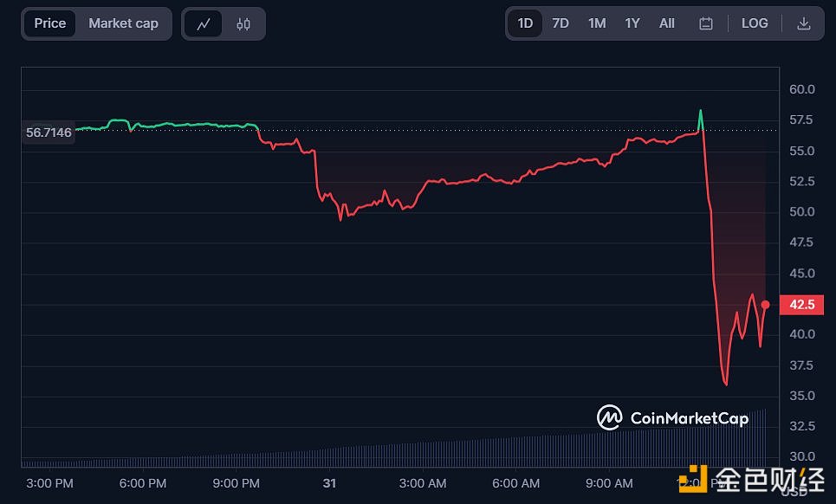
Task: Click the 50.0 price axis label
Action: (x=802, y=212)
